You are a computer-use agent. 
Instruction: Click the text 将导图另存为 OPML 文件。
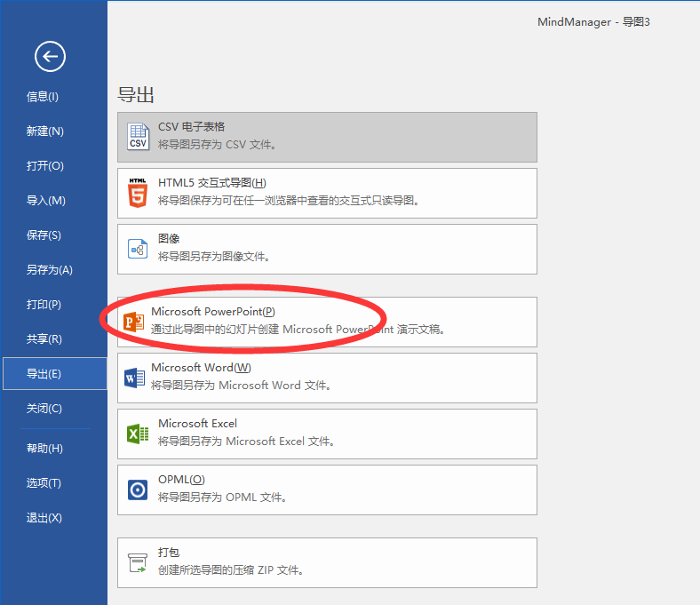coord(222,497)
